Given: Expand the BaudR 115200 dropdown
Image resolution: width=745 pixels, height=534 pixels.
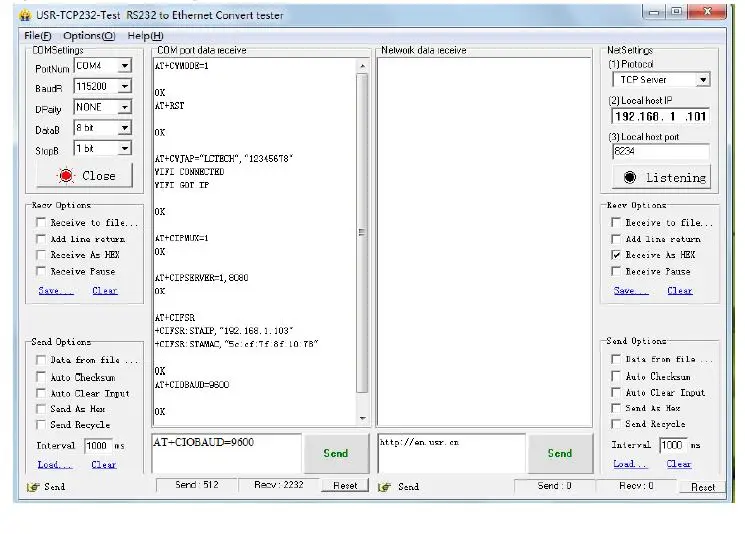Looking at the screenshot, I should click(124, 86).
